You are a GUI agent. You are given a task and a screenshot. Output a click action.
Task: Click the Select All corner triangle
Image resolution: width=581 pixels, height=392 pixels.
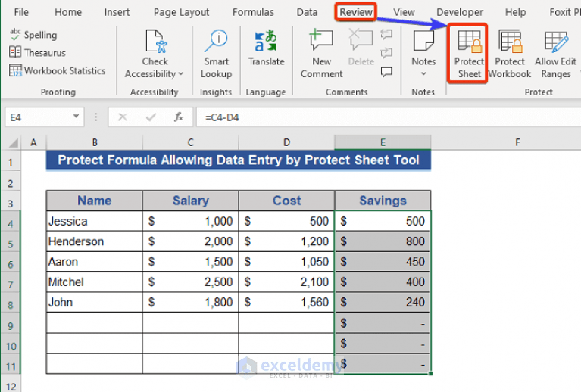point(14,142)
